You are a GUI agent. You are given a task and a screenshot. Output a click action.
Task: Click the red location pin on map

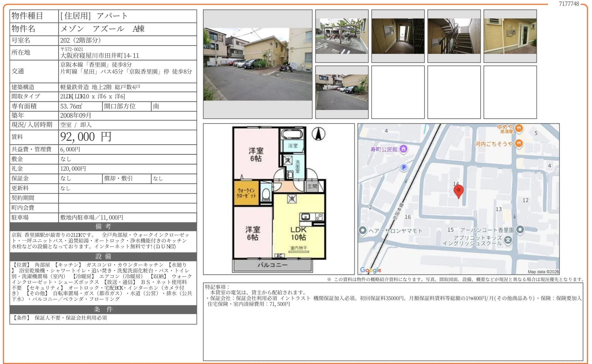(x=458, y=190)
